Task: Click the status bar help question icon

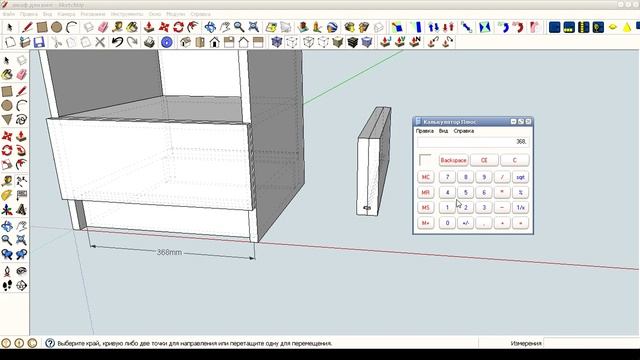Action: pyautogui.click(x=50, y=343)
